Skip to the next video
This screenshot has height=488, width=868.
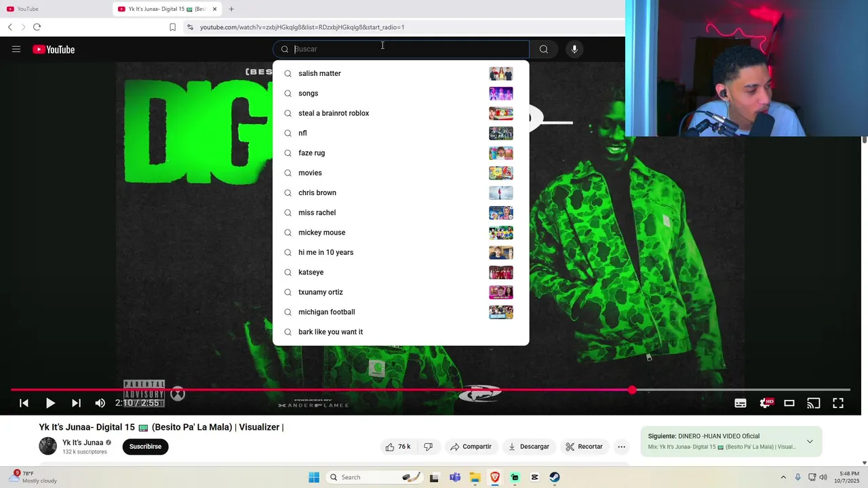[x=76, y=403]
